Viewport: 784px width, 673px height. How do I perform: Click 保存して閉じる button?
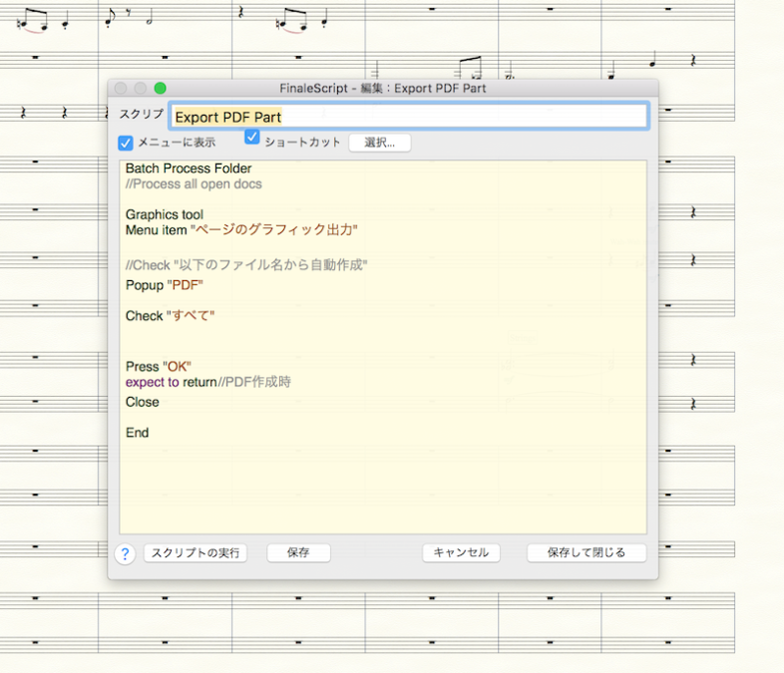587,553
